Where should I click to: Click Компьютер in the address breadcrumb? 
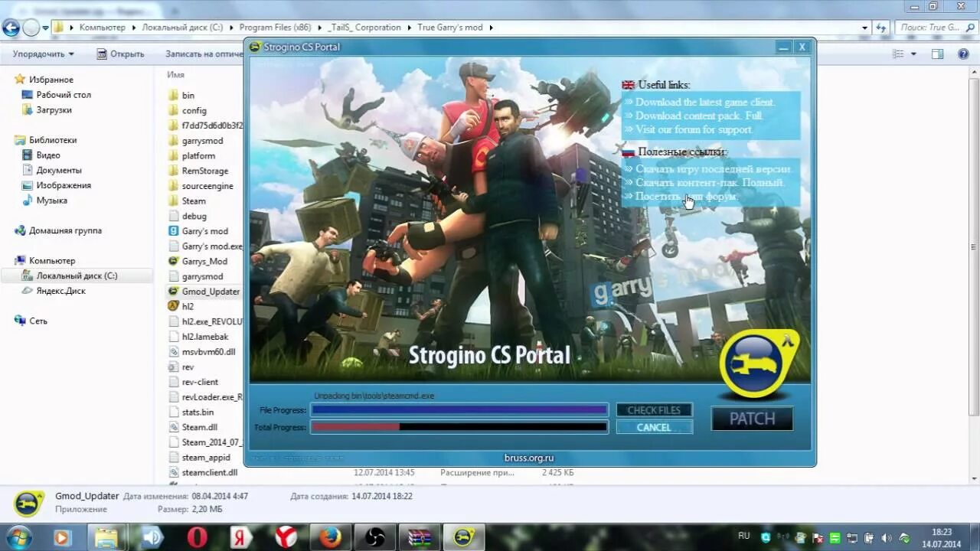(102, 28)
